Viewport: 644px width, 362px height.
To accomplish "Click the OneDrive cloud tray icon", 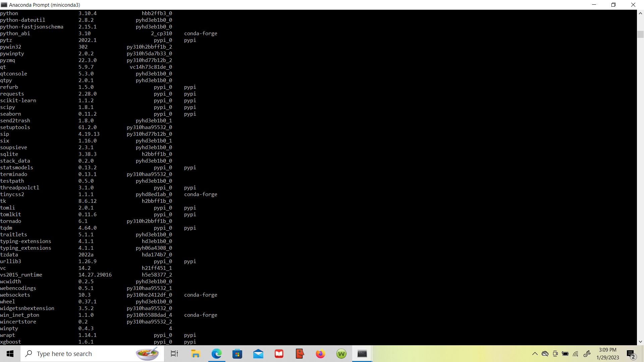I will click(545, 354).
